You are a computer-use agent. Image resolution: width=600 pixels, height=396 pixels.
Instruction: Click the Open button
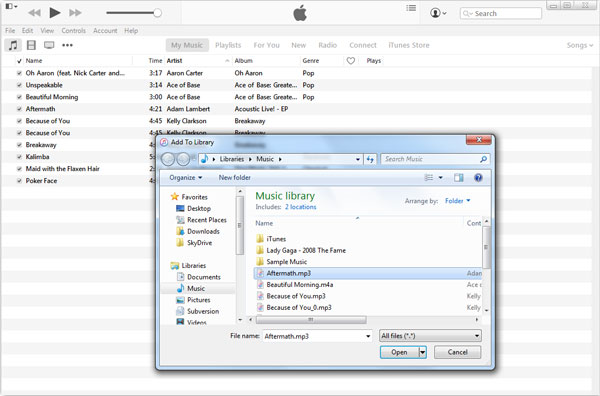point(399,352)
